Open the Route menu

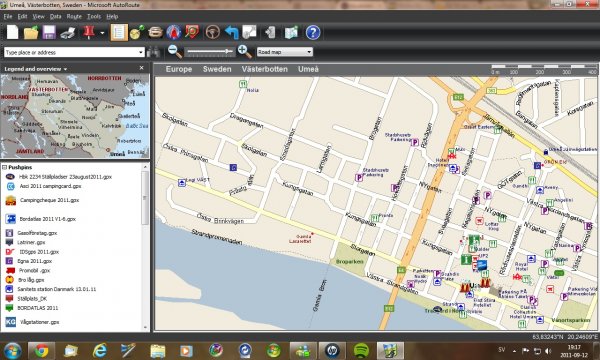pos(74,16)
